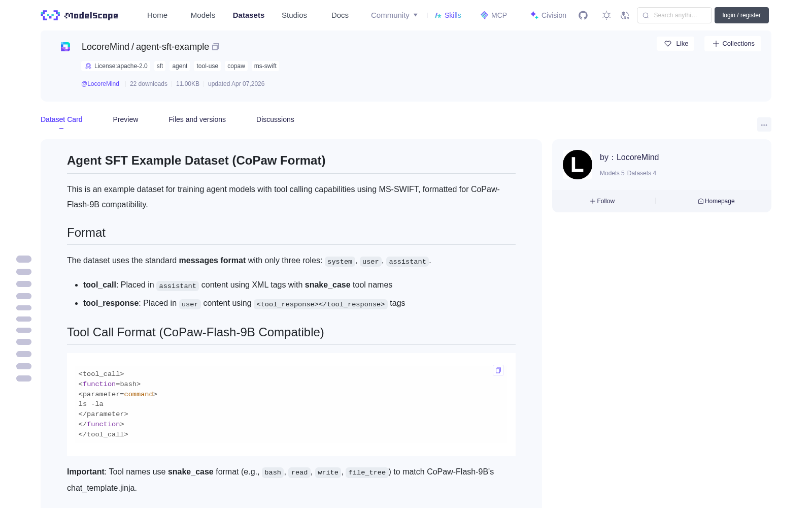Add dataset to Collections
This screenshot has width=812, height=508.
point(733,44)
